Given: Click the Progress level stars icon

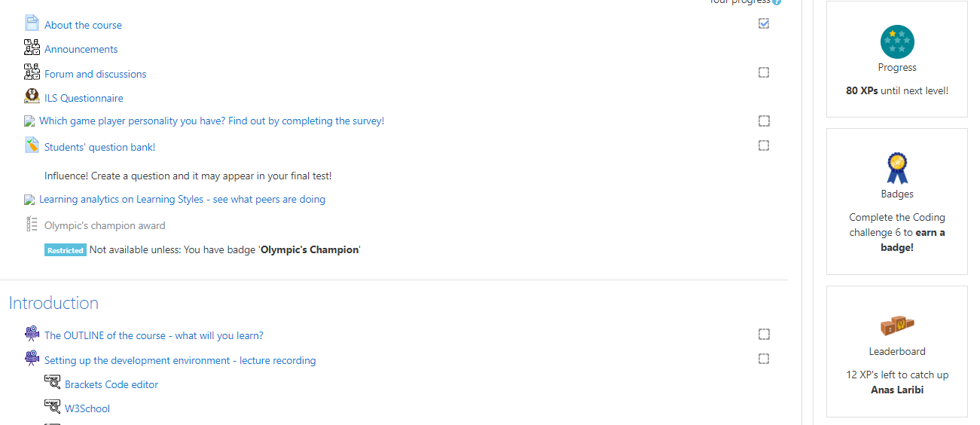Looking at the screenshot, I should (897, 42).
